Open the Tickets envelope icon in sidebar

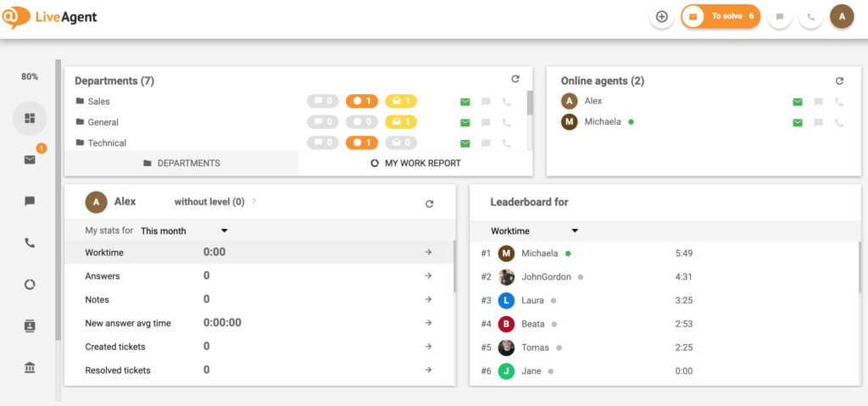pyautogui.click(x=30, y=159)
